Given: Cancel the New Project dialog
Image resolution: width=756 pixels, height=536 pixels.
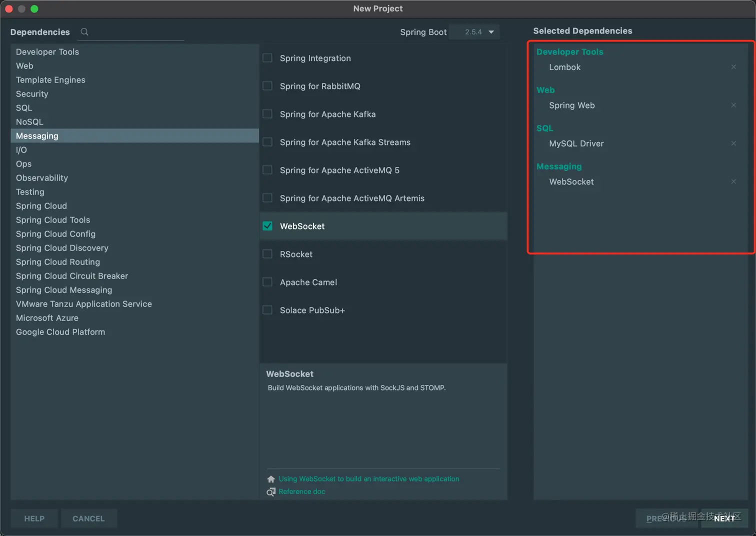Looking at the screenshot, I should pos(88,518).
